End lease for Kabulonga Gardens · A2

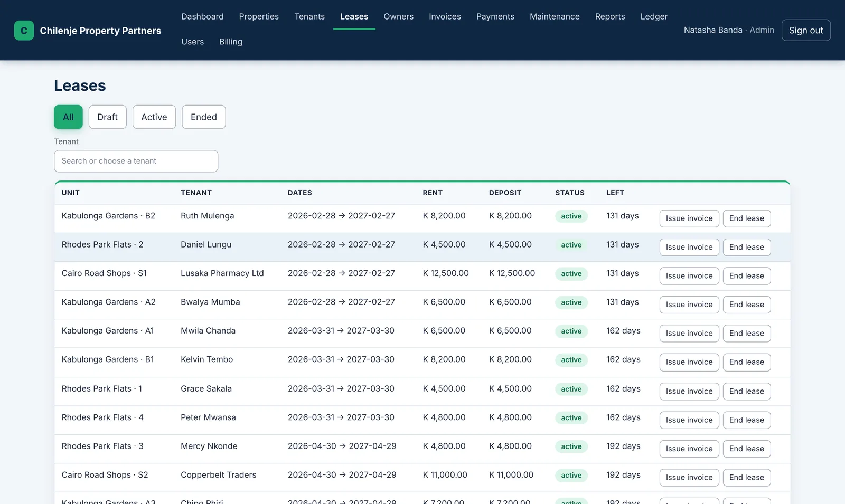point(747,305)
